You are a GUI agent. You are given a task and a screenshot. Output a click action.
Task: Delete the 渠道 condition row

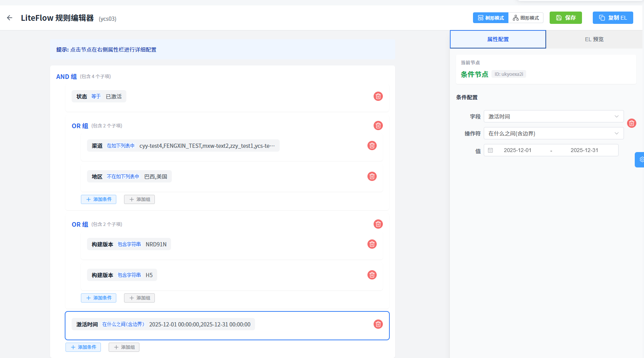tap(372, 146)
